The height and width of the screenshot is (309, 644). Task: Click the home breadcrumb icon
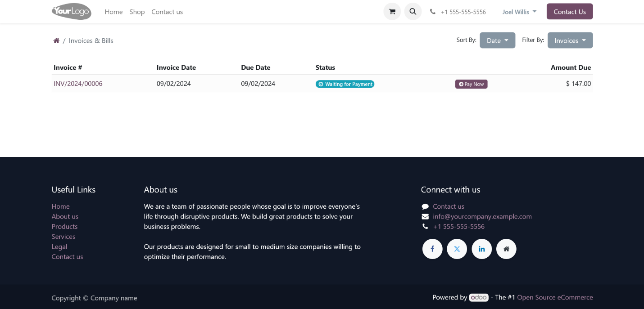tap(56, 40)
